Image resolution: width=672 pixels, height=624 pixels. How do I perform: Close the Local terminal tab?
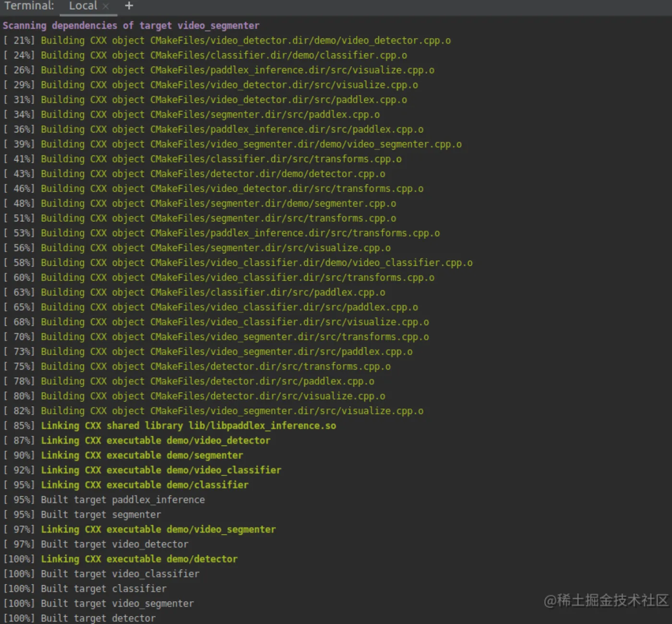106,6
